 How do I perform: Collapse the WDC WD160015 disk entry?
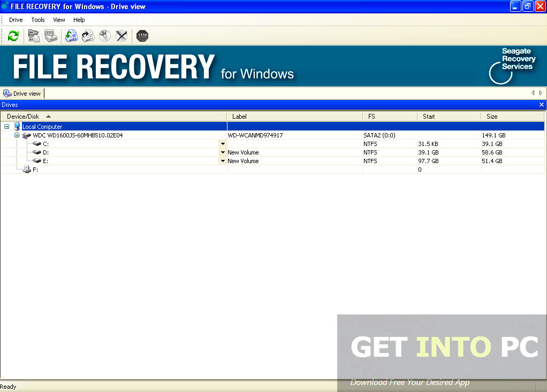tap(16, 135)
